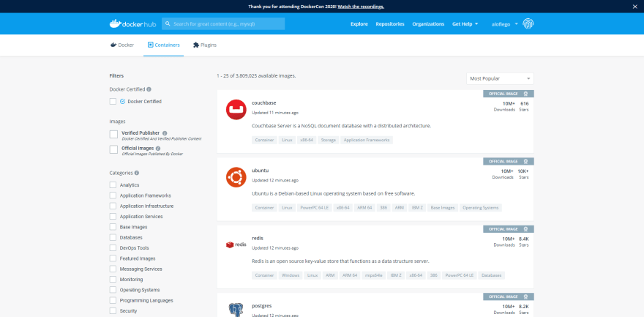Screen dimensions: 644x317
Task: Open the redis image title
Action: click(x=258, y=238)
